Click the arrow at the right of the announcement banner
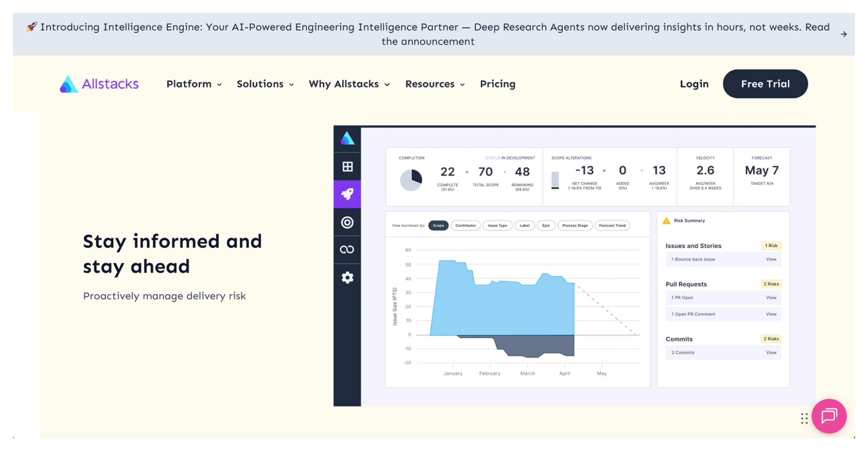 click(x=843, y=34)
